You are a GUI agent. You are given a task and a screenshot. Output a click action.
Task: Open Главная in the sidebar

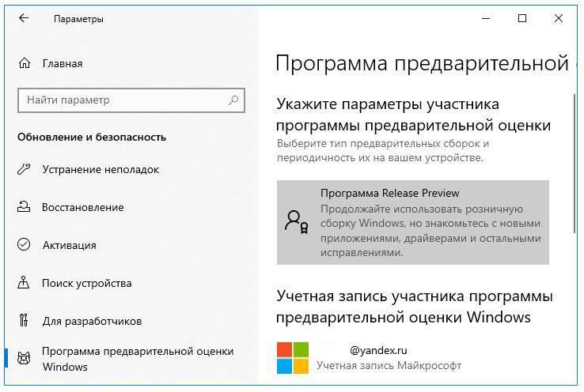(63, 63)
